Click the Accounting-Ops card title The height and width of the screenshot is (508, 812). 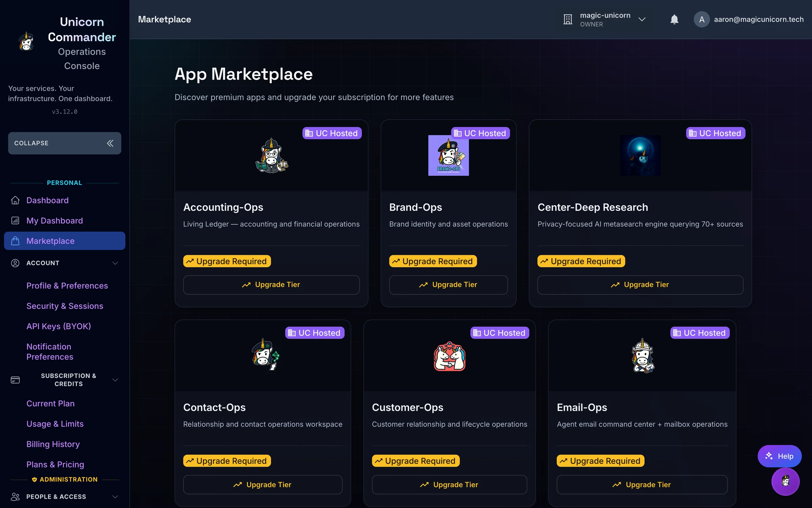pos(223,207)
